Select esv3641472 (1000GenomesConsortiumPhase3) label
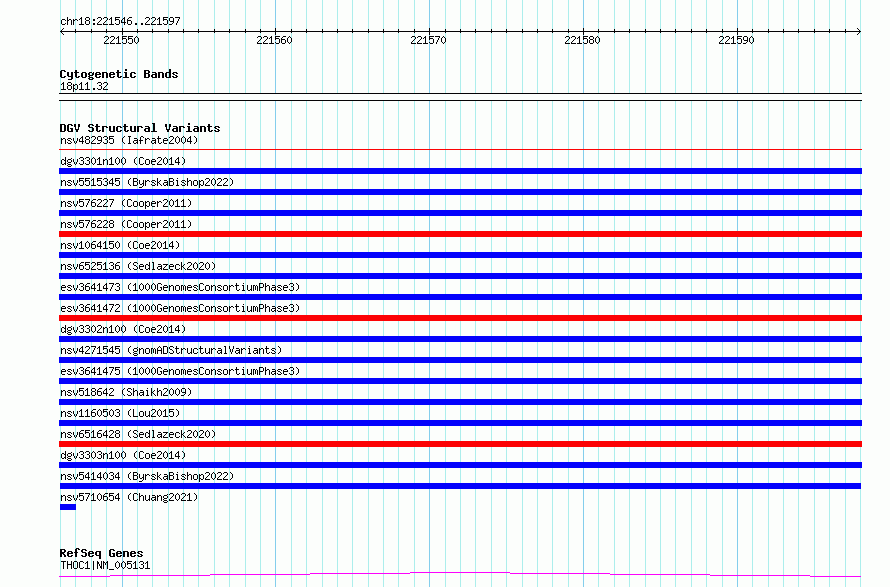Image resolution: width=890 pixels, height=587 pixels. click(x=180, y=308)
